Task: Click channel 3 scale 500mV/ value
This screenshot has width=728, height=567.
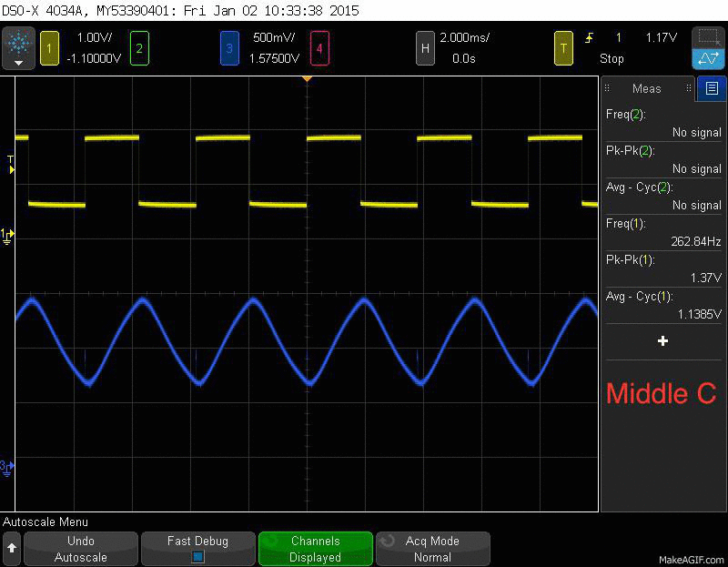Action: (x=274, y=37)
